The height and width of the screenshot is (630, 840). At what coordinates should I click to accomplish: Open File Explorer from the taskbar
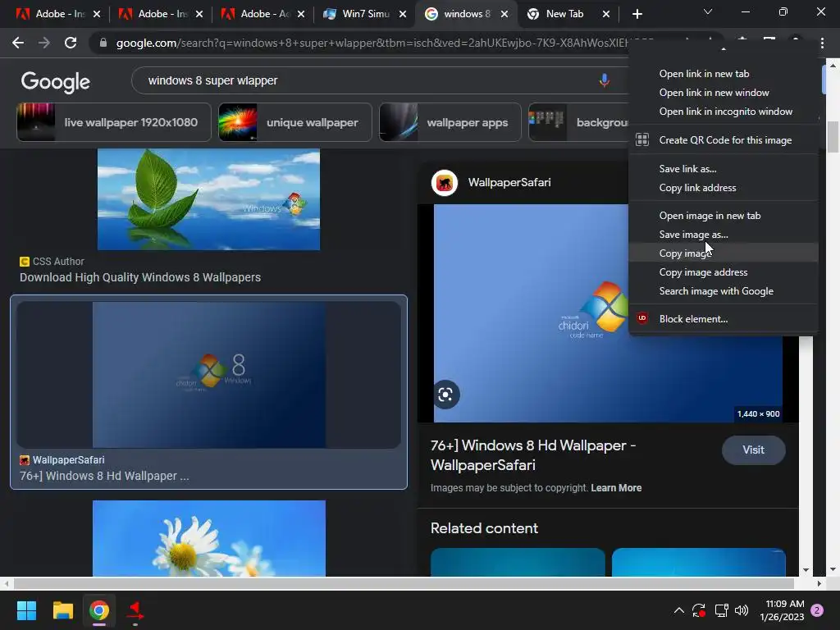point(62,610)
